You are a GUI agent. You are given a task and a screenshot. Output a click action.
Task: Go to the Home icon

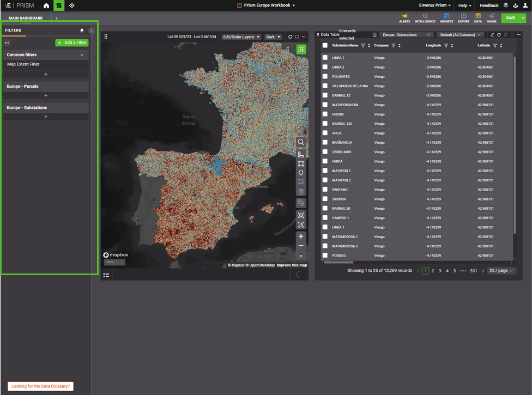pos(46,5)
